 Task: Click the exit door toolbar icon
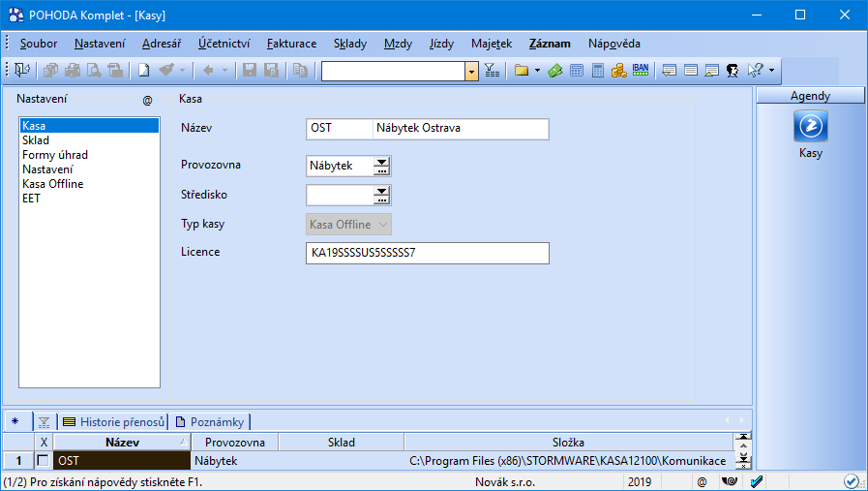22,70
